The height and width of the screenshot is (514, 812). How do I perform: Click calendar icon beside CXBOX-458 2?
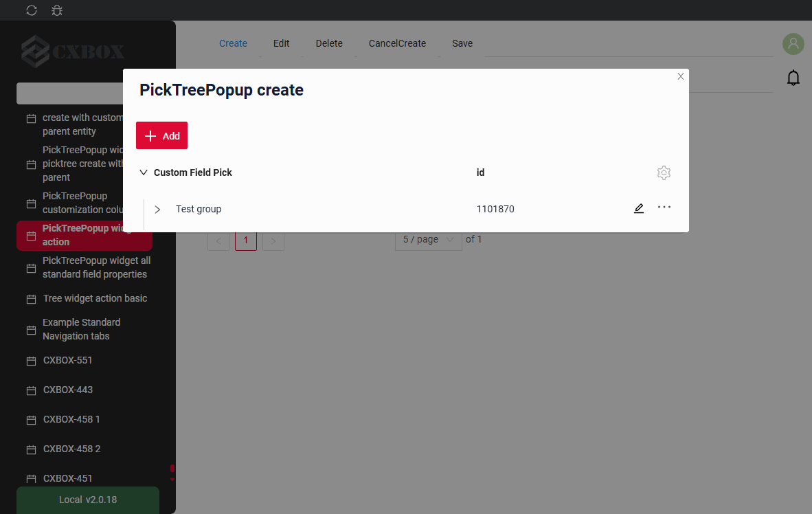coord(31,449)
